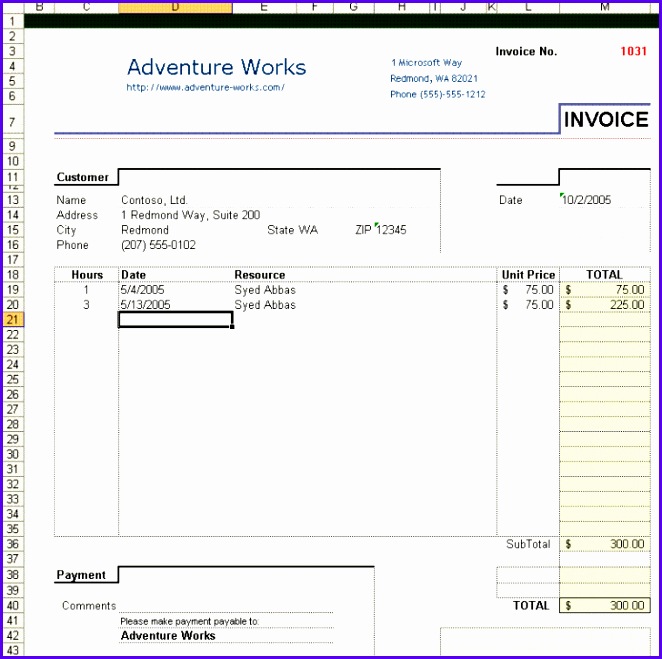Screen dimensions: 662x659
Task: Click the Adventure Works company title
Action: (x=217, y=67)
